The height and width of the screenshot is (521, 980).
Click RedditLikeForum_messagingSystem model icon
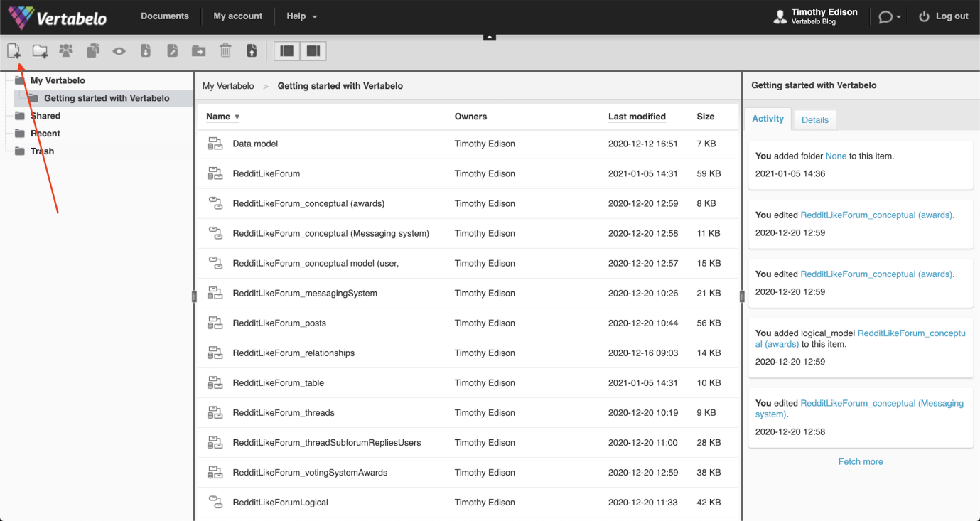pyautogui.click(x=215, y=293)
